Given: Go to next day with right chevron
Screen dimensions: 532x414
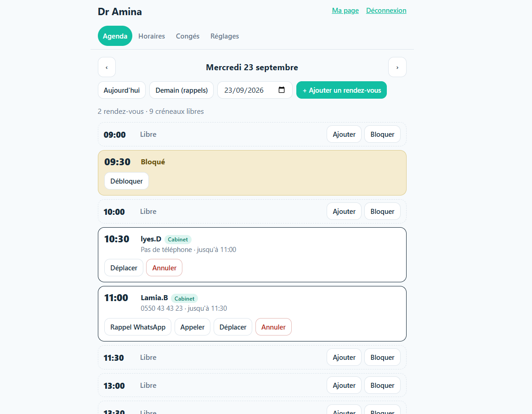Looking at the screenshot, I should (397, 67).
